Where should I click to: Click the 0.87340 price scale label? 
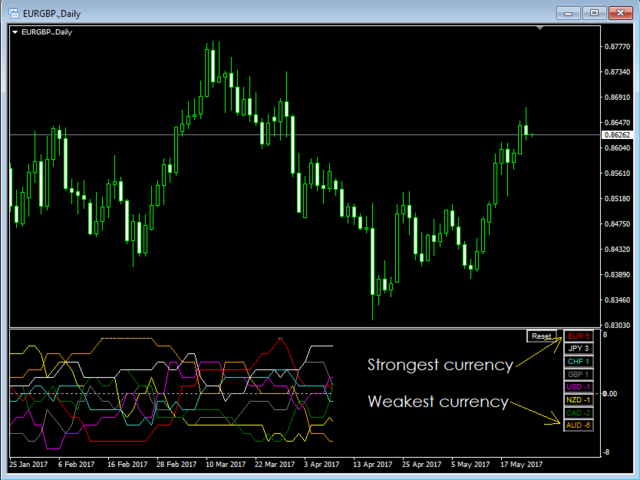[x=617, y=72]
